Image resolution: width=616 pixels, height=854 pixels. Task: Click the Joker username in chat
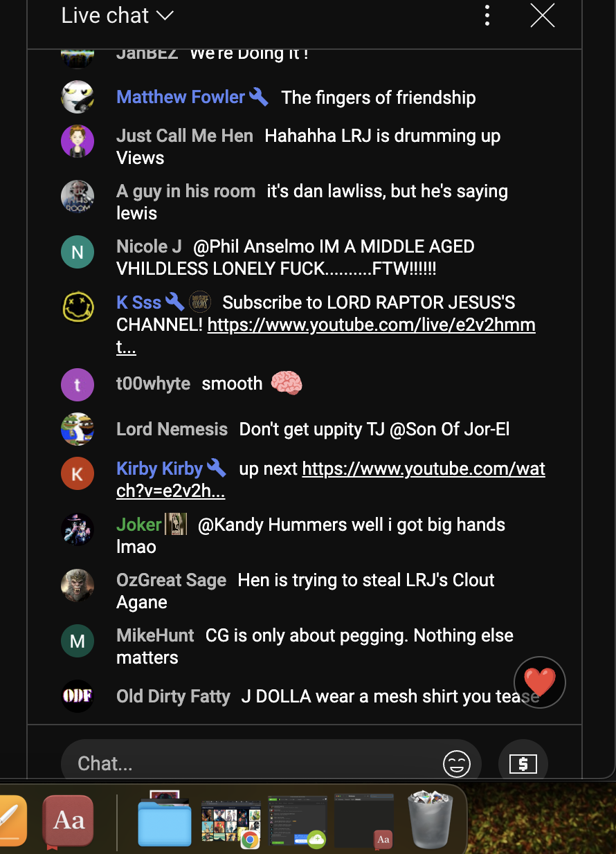[139, 525]
